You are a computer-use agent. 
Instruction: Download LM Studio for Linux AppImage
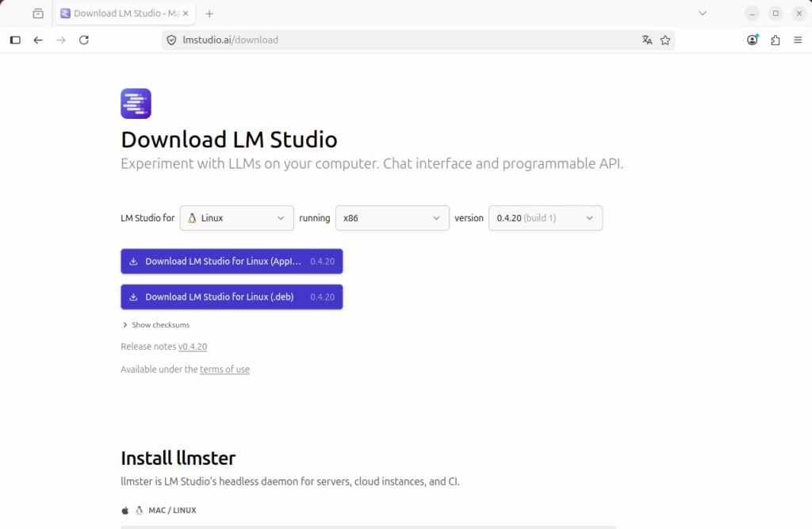232,261
